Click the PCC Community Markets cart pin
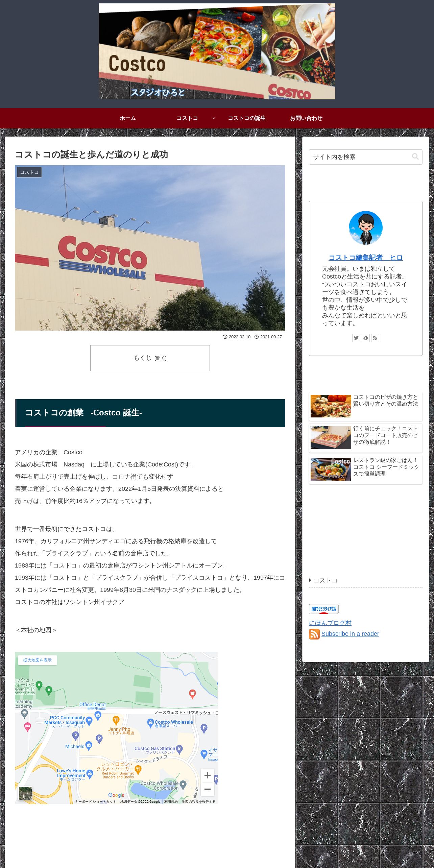This screenshot has width=434, height=868. click(89, 721)
